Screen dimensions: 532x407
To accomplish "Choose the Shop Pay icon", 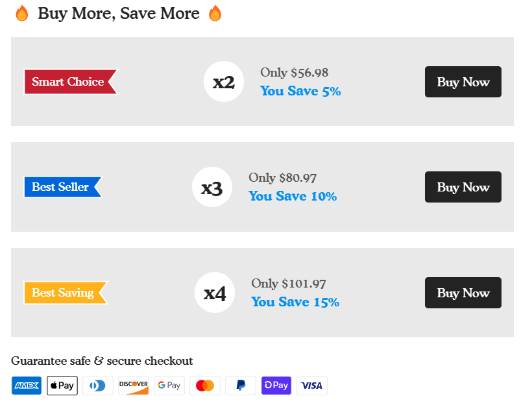I will (276, 386).
